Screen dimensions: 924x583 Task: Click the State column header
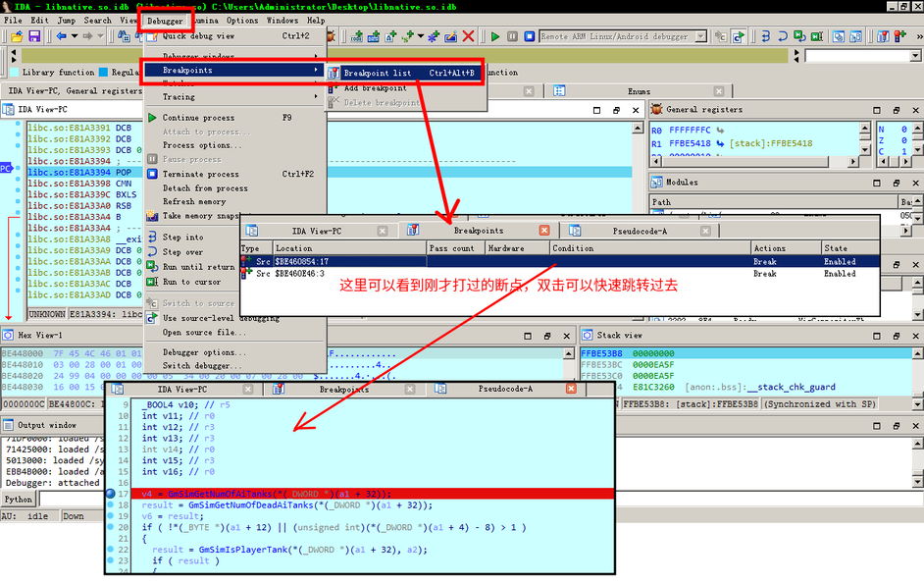(850, 248)
